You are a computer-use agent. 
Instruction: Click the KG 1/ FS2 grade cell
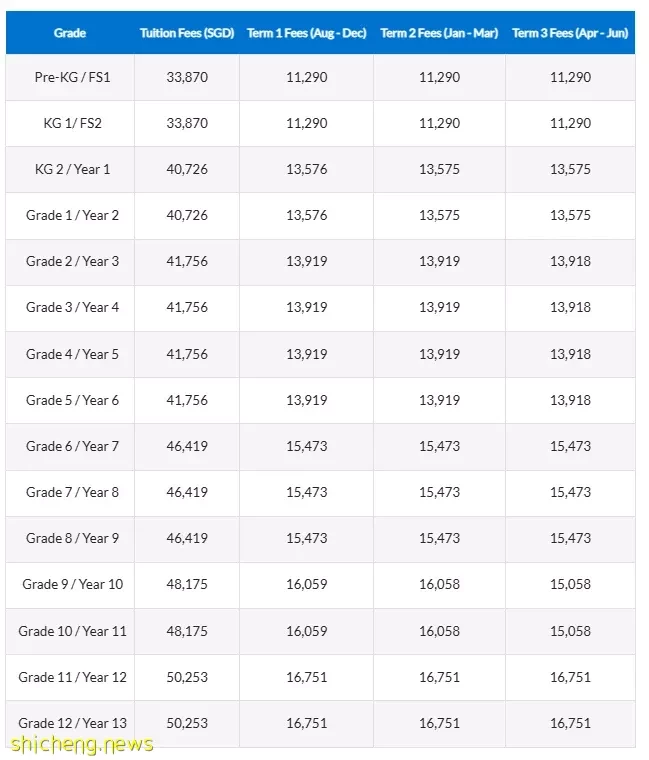pyautogui.click(x=72, y=123)
